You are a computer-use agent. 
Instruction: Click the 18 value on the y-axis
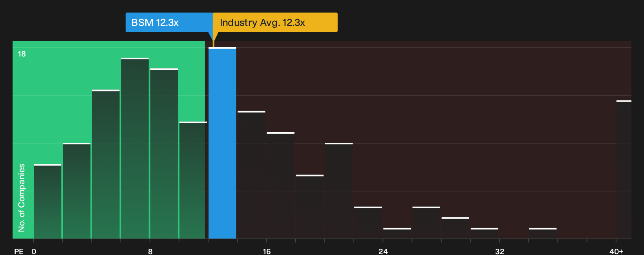(22, 54)
